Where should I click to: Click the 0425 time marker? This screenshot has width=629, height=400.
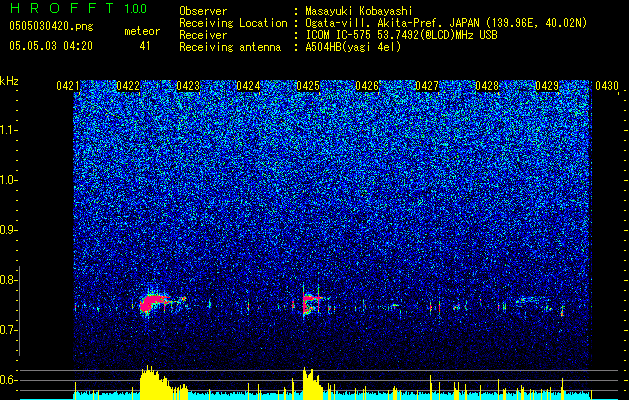(308, 86)
